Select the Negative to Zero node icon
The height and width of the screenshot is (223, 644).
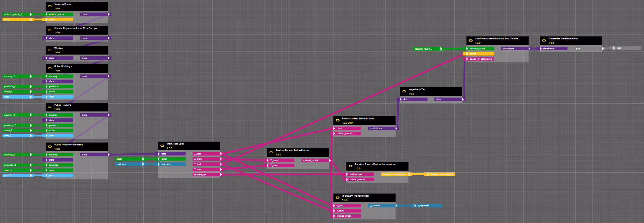tap(404, 92)
